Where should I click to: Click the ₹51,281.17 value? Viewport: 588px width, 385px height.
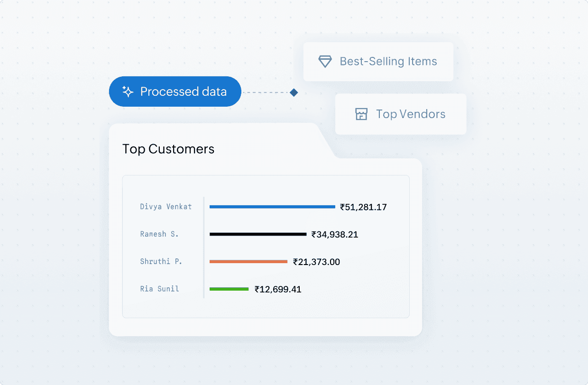(364, 207)
